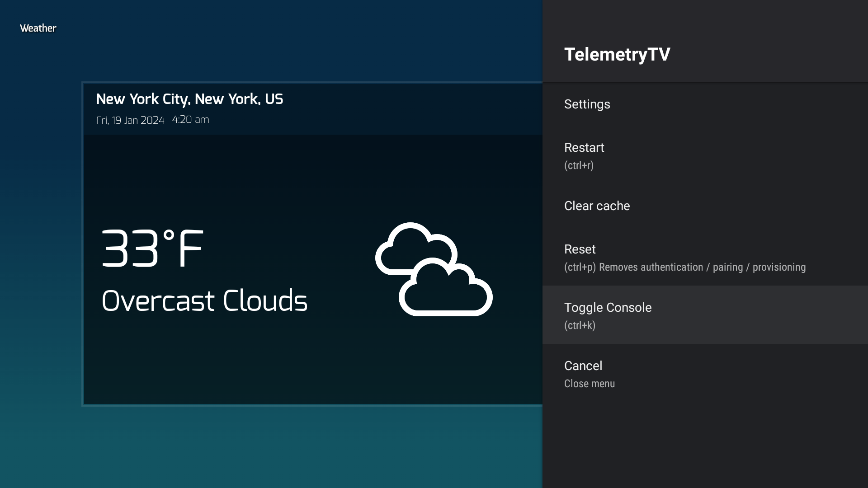Click the Weather label at top left
Viewport: 868px width, 488px height.
[38, 28]
